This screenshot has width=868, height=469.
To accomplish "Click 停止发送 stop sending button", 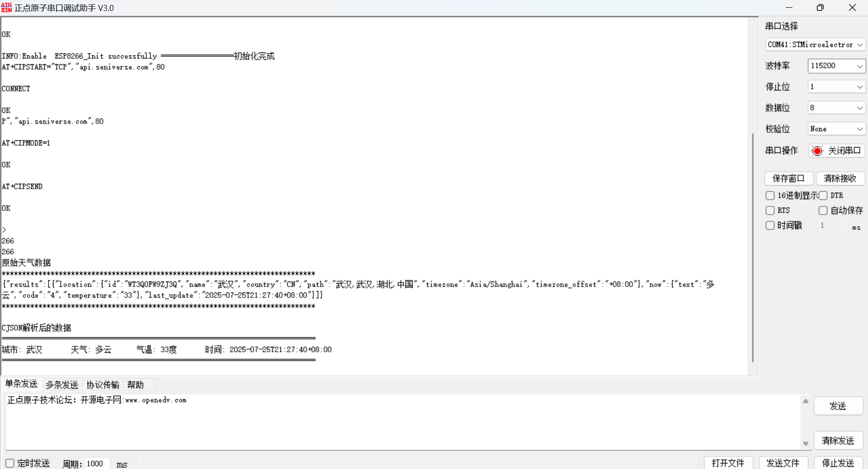I will [x=838, y=463].
